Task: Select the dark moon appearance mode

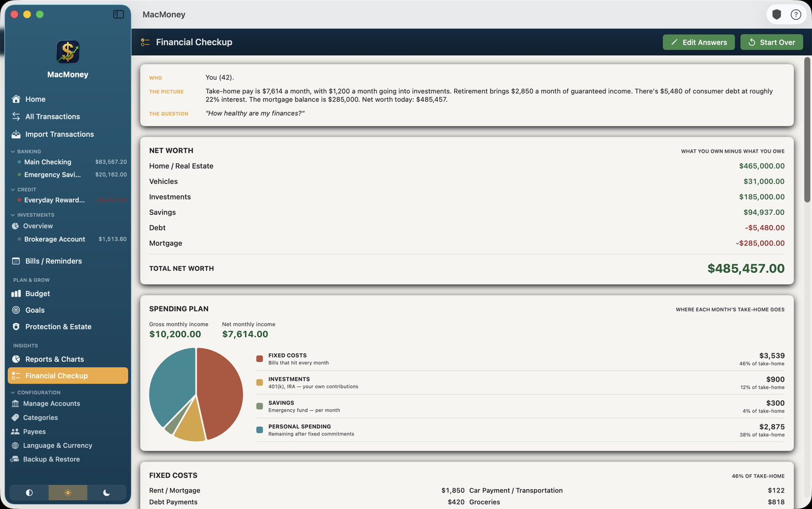Action: point(107,492)
